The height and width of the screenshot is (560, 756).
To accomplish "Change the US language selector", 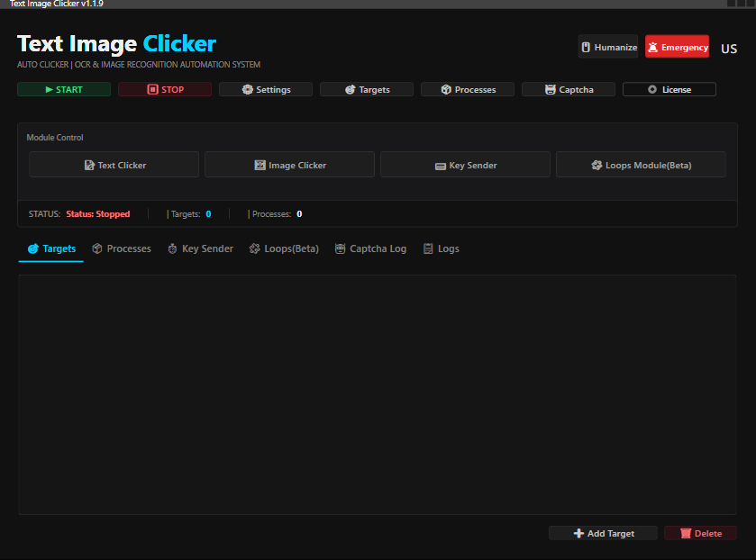I will click(728, 49).
